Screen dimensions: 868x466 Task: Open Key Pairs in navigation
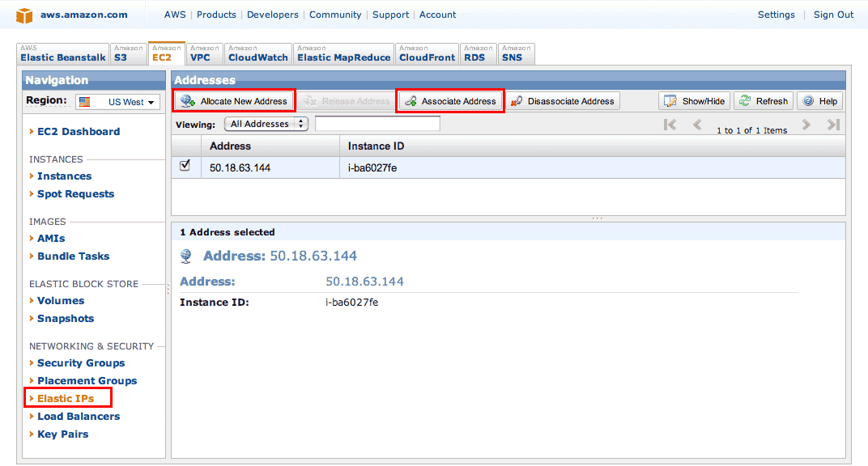pyautogui.click(x=62, y=434)
